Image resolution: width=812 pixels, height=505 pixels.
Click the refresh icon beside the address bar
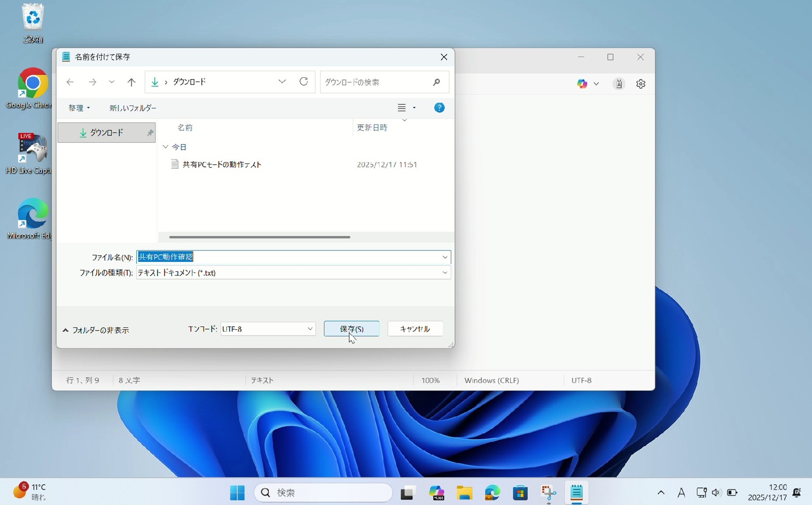click(x=304, y=82)
